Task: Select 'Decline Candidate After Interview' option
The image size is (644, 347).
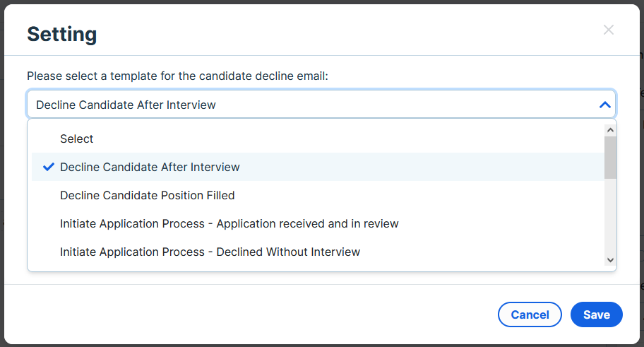Action: coord(318,167)
